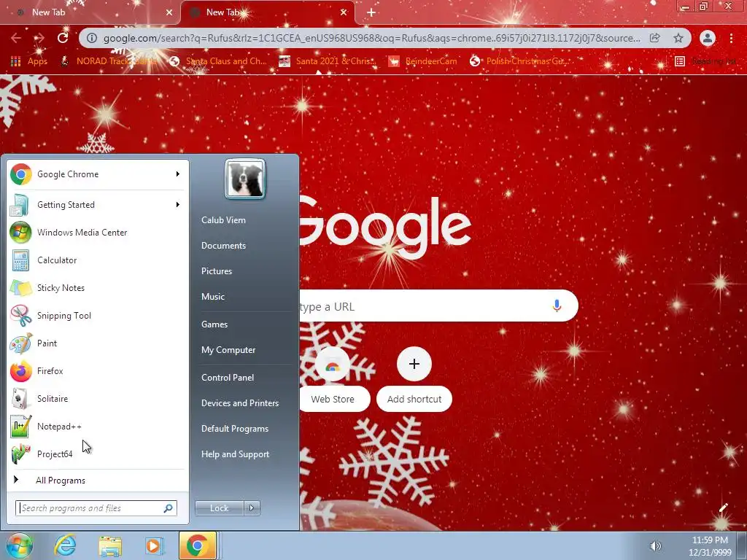
Task: Open ReindeerCam bookmark
Action: 422,61
